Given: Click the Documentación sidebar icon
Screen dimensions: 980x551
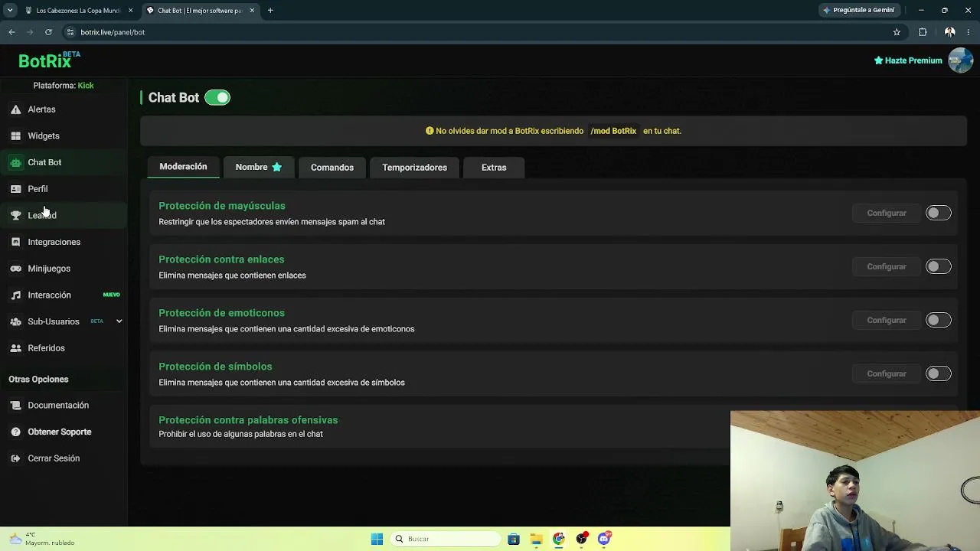Looking at the screenshot, I should (x=15, y=406).
